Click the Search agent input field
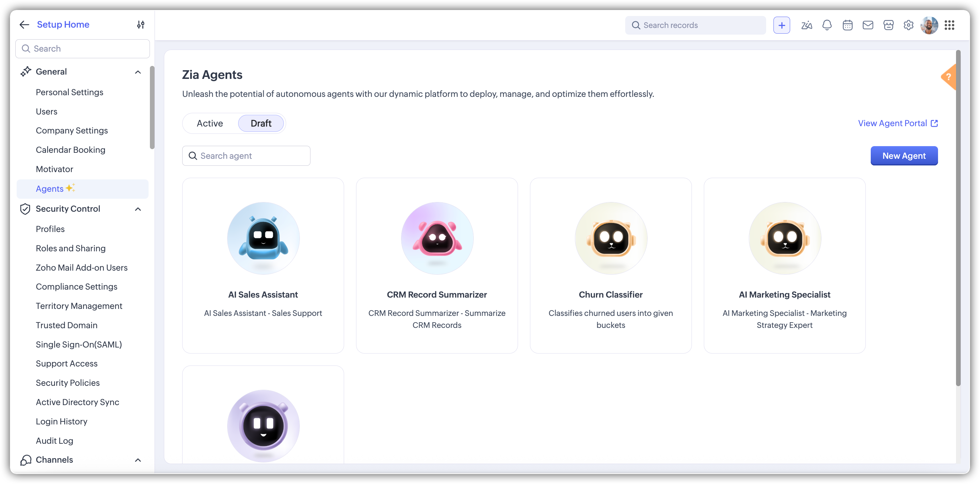Viewport: 980px width, 484px height. 251,156
